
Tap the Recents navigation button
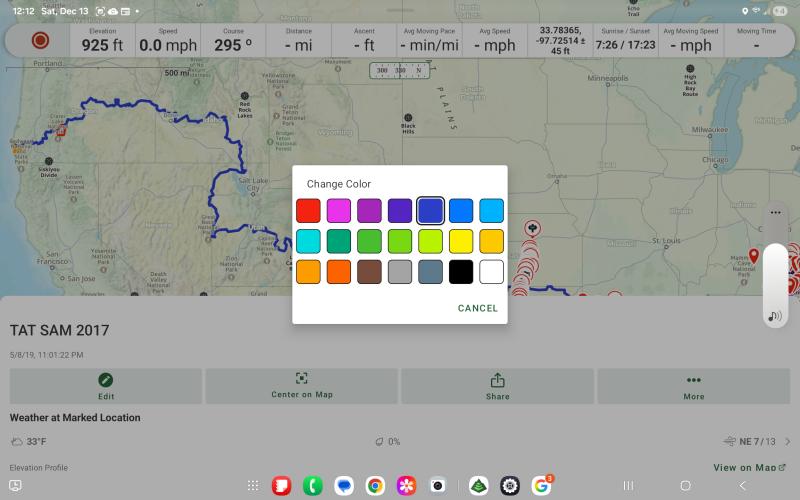point(629,485)
